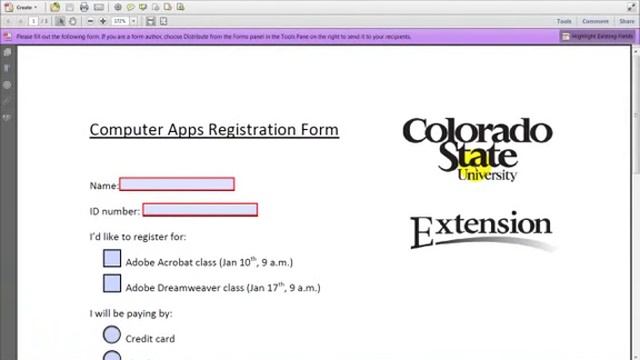Print the document with printer icon

(x=84, y=7)
